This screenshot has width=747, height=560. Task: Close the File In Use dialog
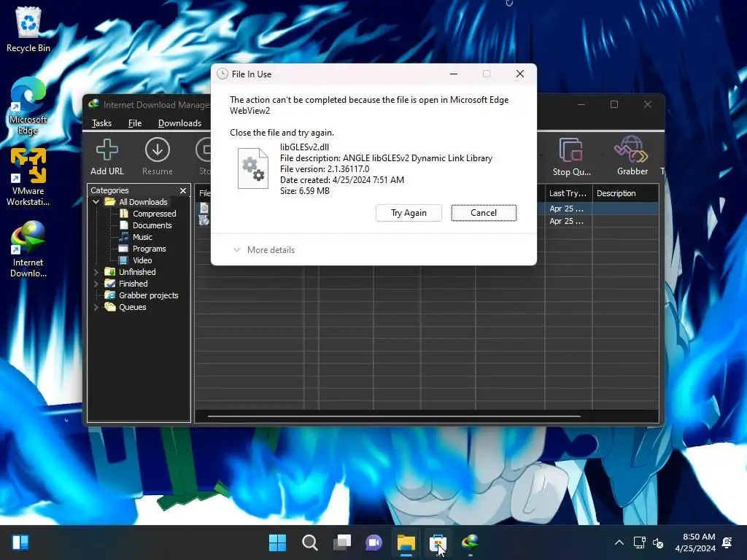(519, 74)
